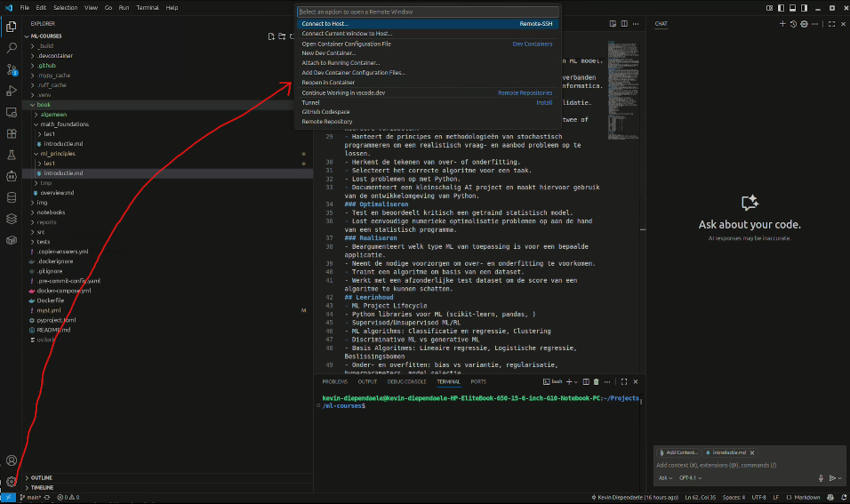Open the Accounts icon
The width and height of the screenshot is (850, 504).
(12, 460)
